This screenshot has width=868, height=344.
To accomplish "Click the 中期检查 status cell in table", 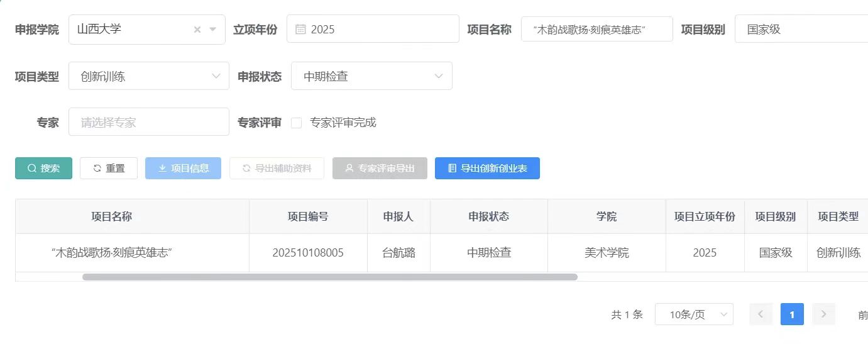I will [x=489, y=253].
